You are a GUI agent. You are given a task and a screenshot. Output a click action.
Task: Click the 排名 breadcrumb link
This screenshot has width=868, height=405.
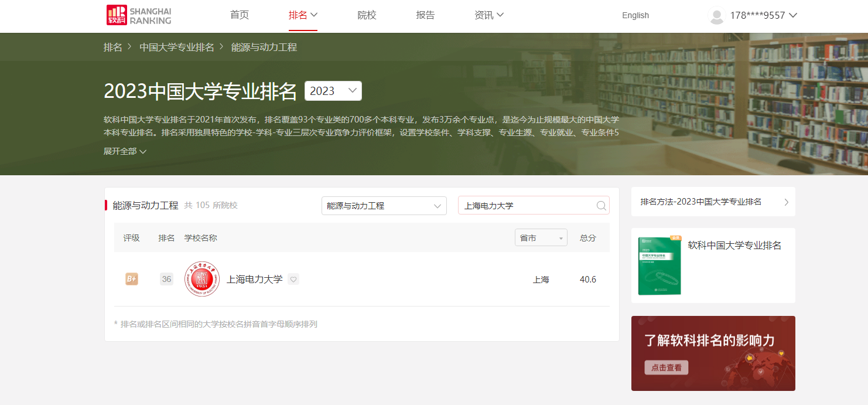(x=113, y=47)
